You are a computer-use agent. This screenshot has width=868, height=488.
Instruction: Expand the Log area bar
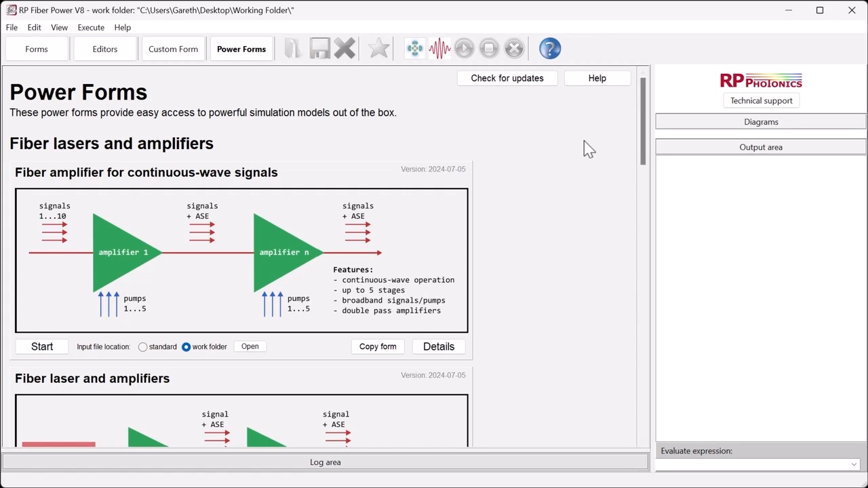tap(325, 462)
